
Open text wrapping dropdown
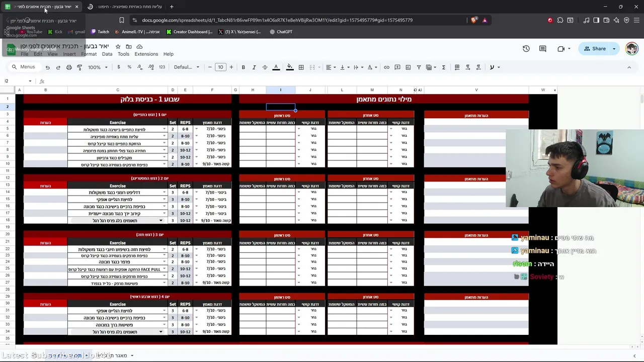pyautogui.click(x=358, y=67)
